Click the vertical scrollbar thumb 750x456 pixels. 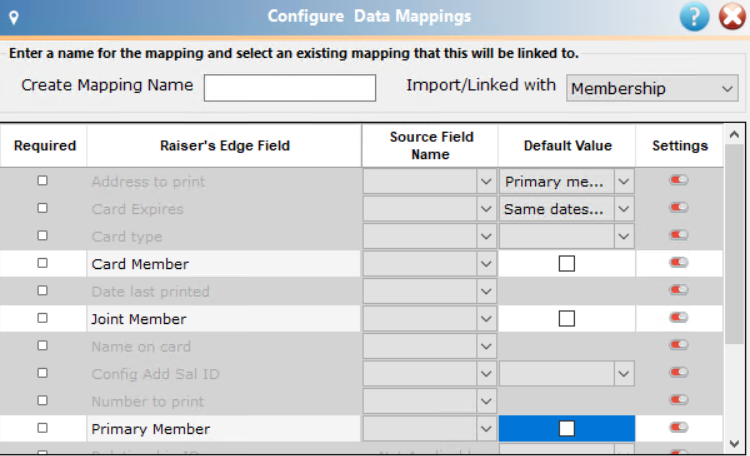click(x=735, y=244)
